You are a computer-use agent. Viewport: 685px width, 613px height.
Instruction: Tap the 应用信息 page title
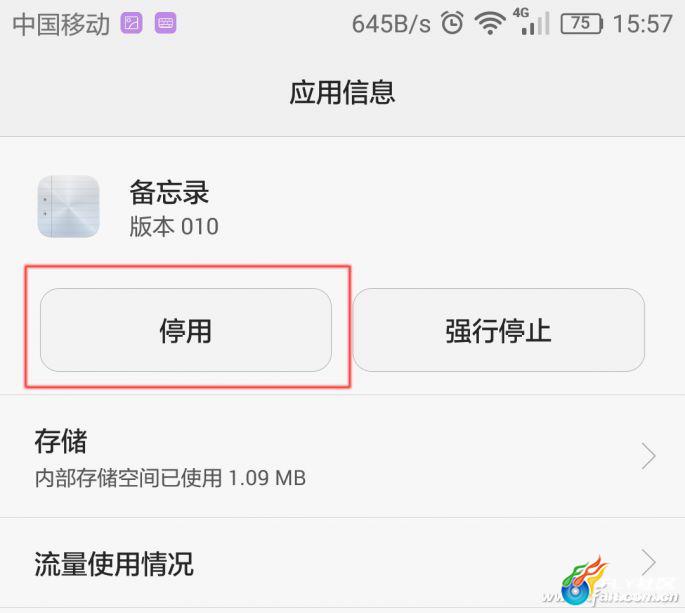(x=342, y=93)
